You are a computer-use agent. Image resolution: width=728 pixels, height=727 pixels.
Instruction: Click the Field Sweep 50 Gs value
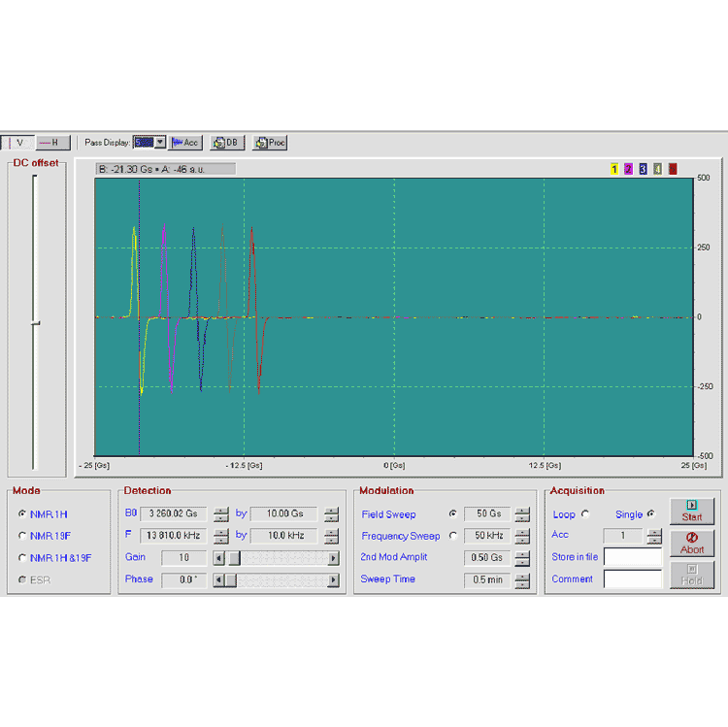point(487,513)
